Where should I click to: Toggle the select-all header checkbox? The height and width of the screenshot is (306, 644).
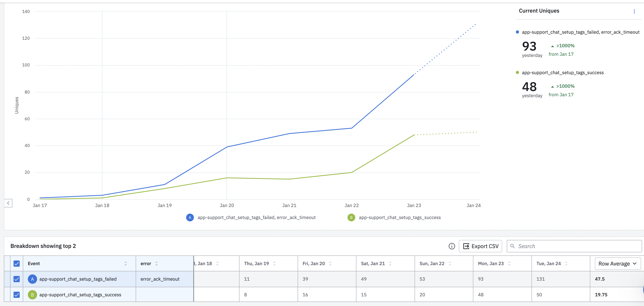pos(16,263)
